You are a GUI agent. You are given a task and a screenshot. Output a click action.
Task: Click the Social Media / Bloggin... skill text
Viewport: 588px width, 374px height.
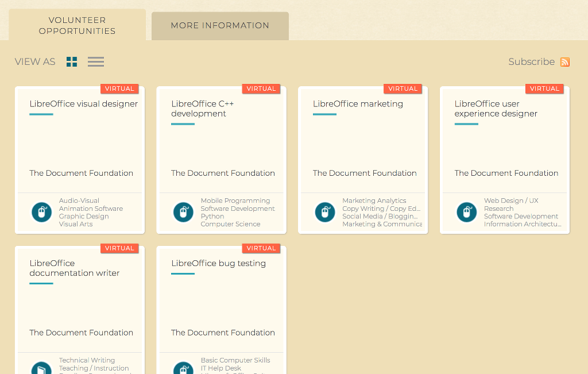tap(380, 217)
